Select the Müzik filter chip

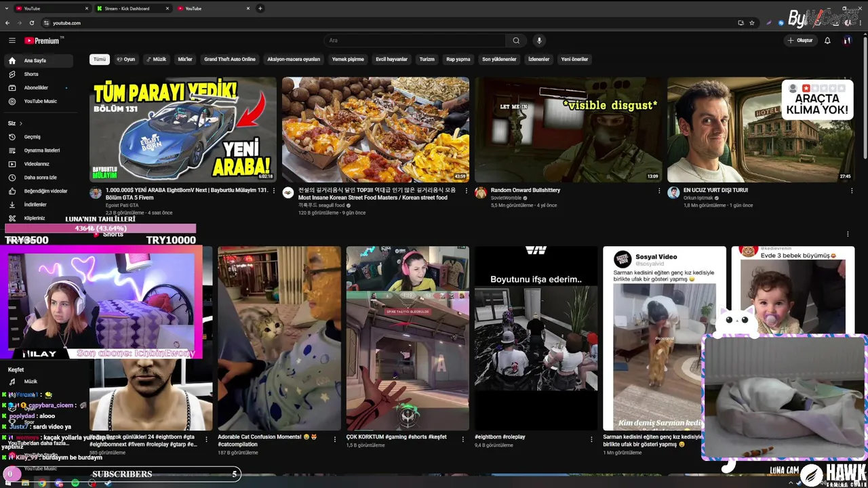156,59
